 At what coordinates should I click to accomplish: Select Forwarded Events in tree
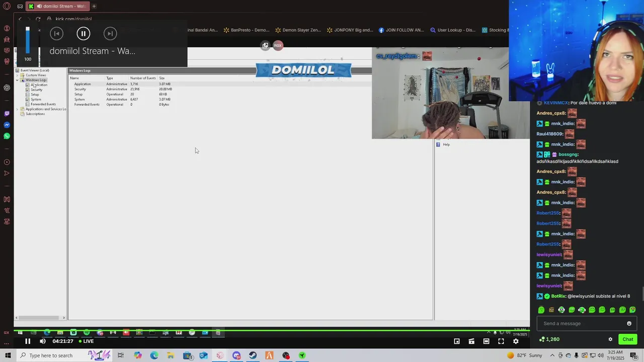coord(43,104)
